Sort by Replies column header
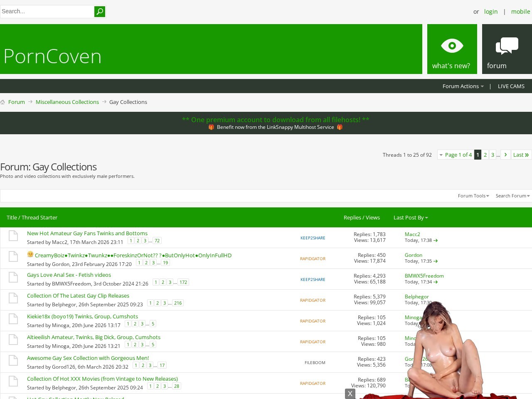The width and height of the screenshot is (532, 399). click(x=352, y=217)
